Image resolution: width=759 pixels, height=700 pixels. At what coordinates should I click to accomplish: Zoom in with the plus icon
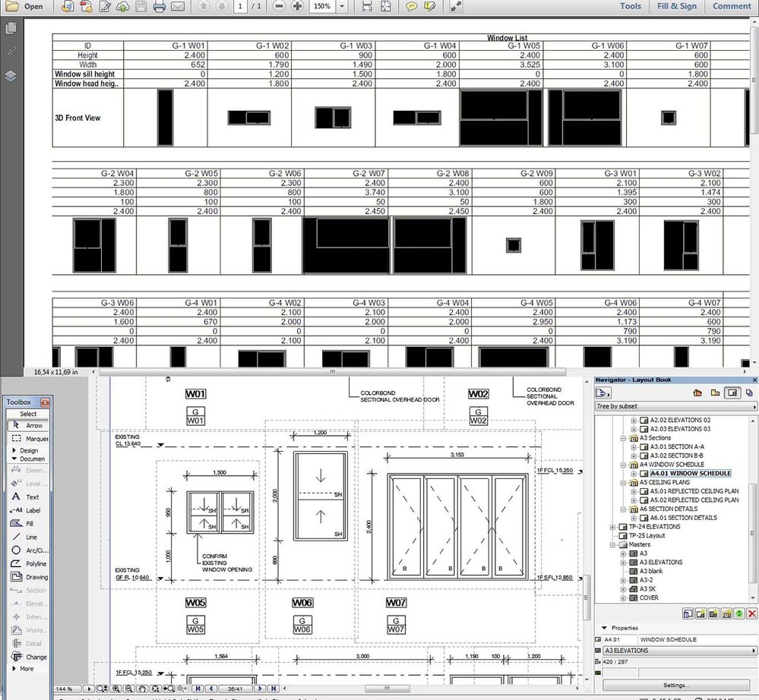click(298, 6)
